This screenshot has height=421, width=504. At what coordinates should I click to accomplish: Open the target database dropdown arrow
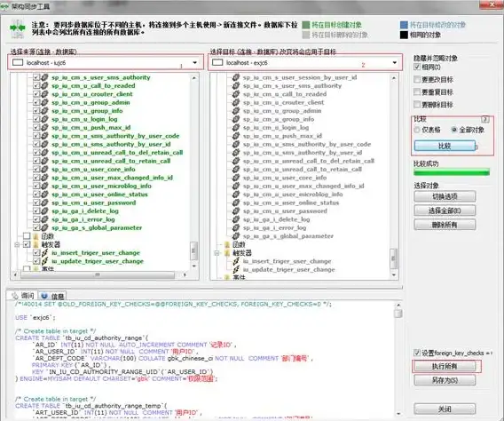click(x=394, y=63)
